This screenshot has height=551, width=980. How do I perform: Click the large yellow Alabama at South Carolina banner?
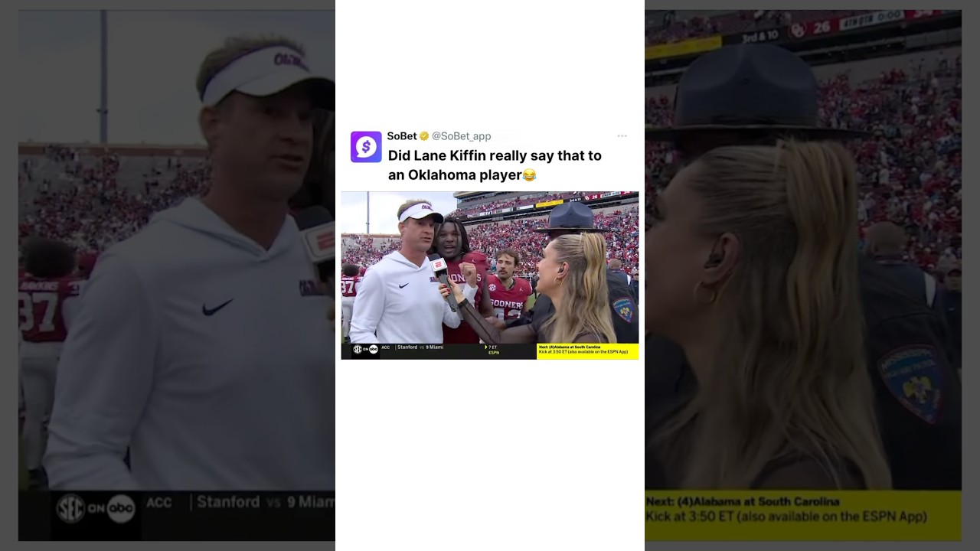803,510
